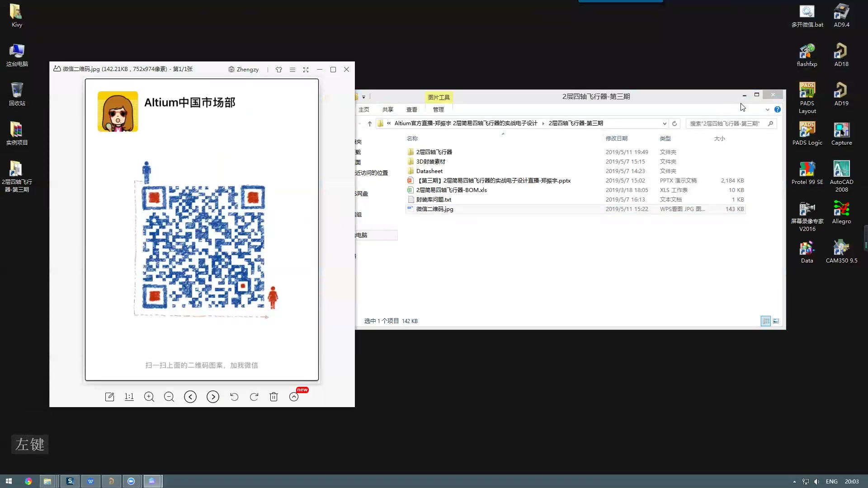Zoom in on the QR code image

(149, 397)
